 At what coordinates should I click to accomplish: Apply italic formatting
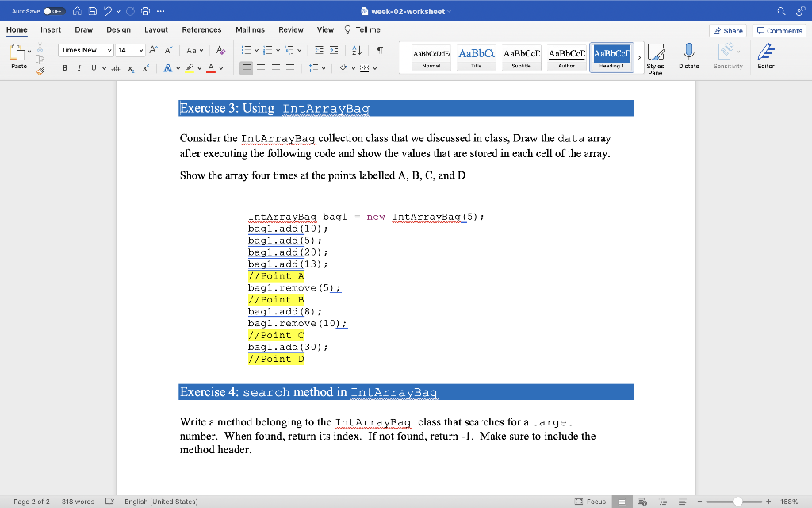coord(79,68)
